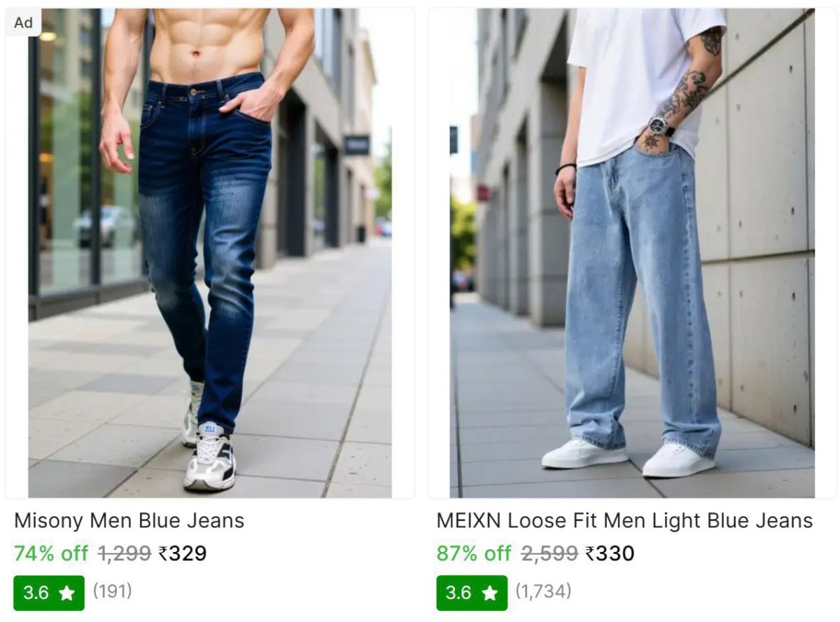
Task: Click the ₹329 price of Misony jeans
Action: pyautogui.click(x=183, y=553)
